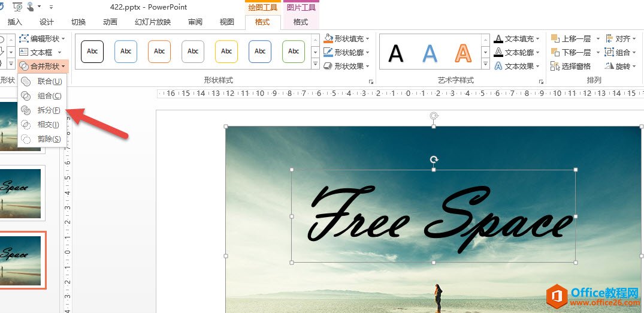
Task: Open the 旋转 rotate menu
Action: pos(620,66)
